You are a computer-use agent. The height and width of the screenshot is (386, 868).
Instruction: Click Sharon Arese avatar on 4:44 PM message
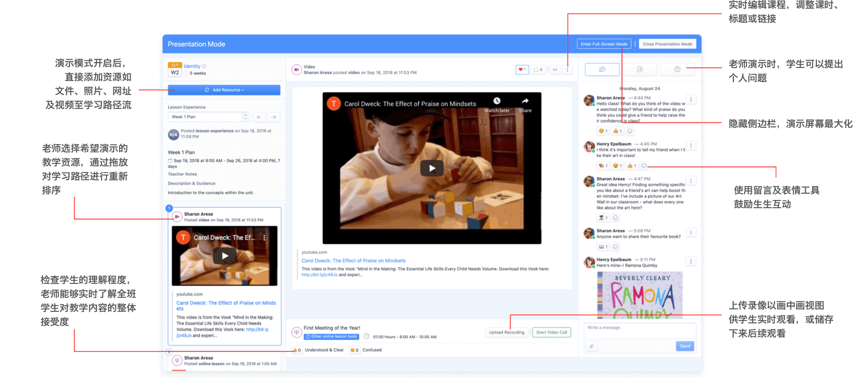pyautogui.click(x=589, y=100)
